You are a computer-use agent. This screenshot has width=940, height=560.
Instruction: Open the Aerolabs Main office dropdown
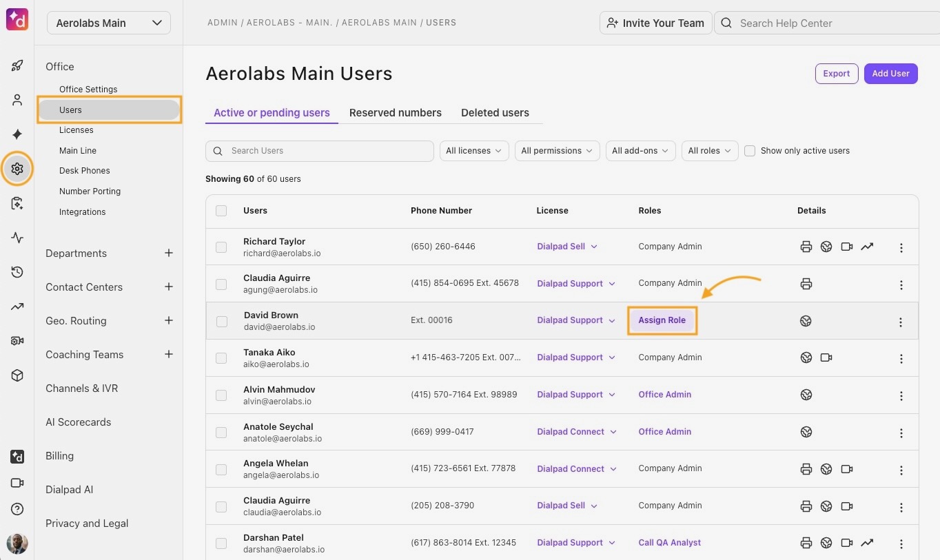109,23
